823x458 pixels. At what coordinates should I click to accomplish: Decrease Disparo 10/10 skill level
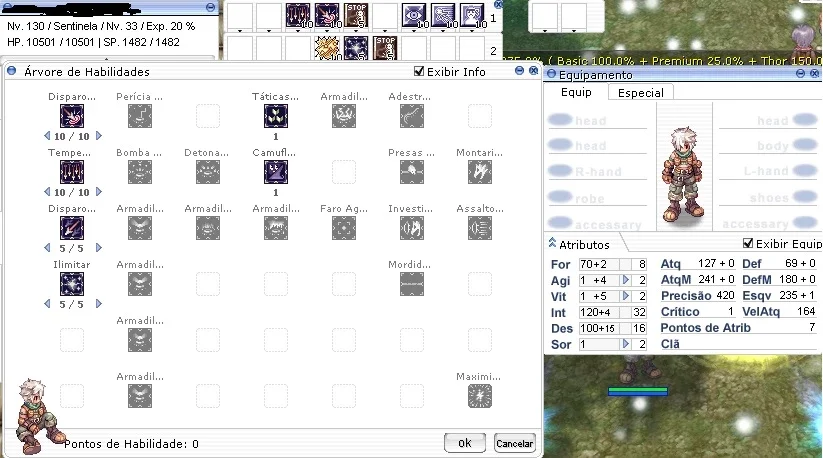[47, 136]
